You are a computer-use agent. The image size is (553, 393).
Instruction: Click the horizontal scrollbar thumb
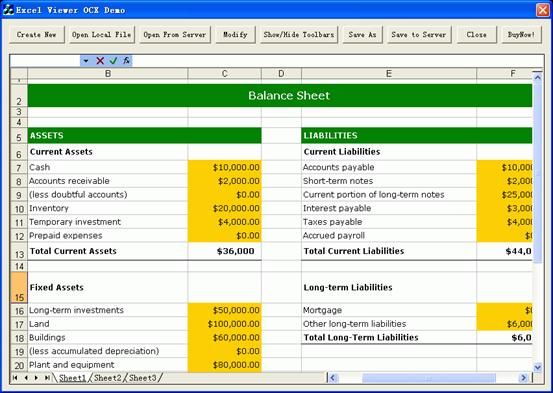pos(429,378)
